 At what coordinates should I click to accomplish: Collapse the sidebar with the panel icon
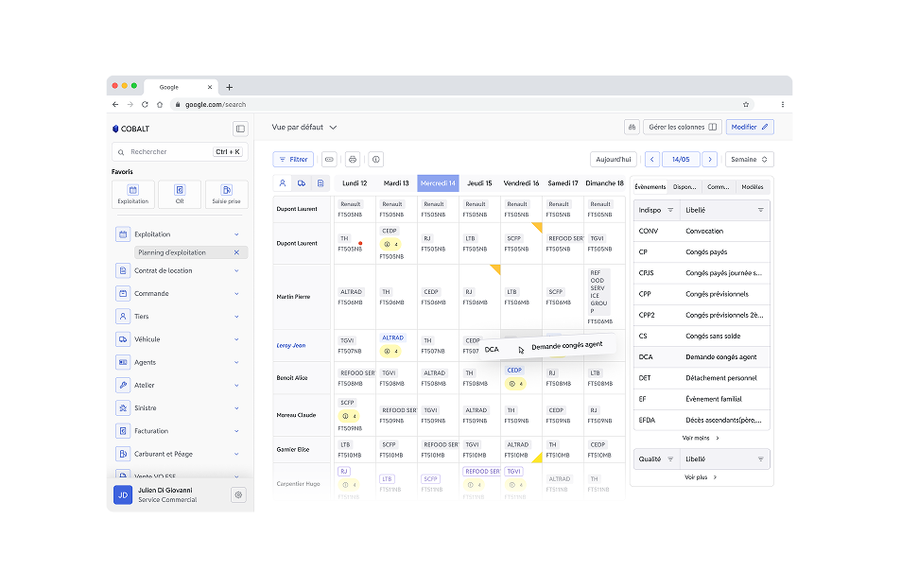tap(240, 129)
